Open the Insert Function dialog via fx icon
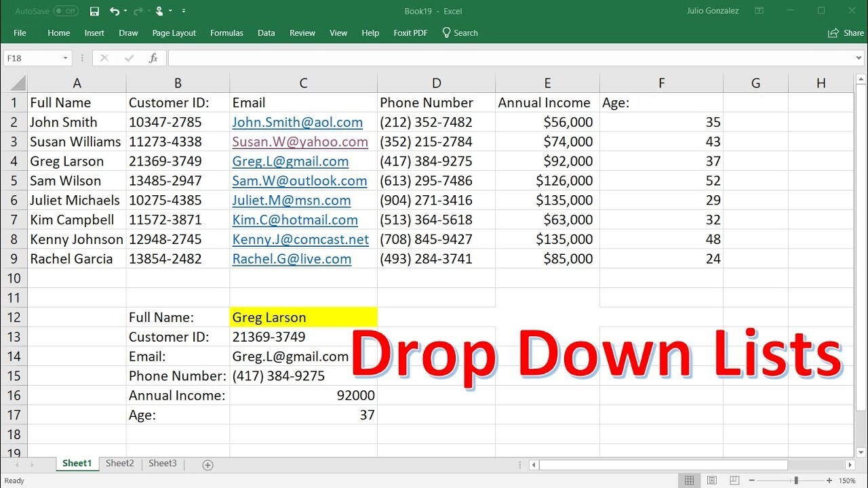 (154, 58)
